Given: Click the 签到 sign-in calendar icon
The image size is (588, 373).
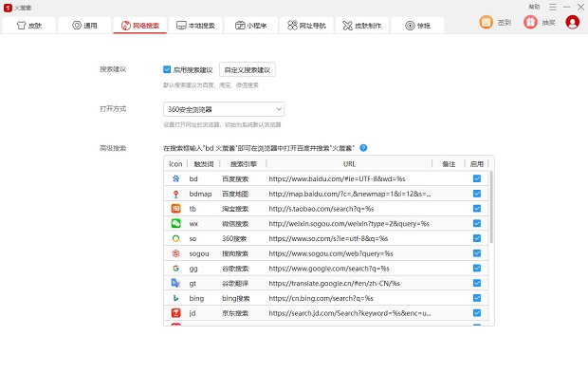Looking at the screenshot, I should (486, 23).
